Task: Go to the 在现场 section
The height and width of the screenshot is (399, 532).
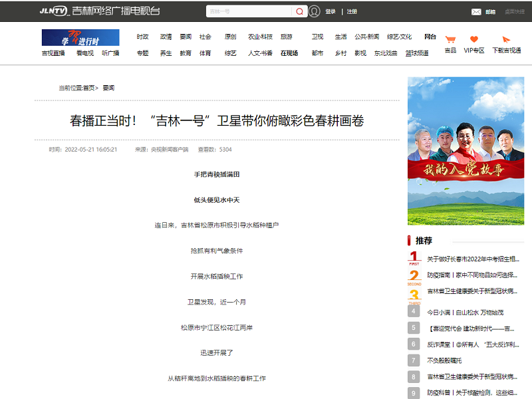Action: click(x=289, y=53)
